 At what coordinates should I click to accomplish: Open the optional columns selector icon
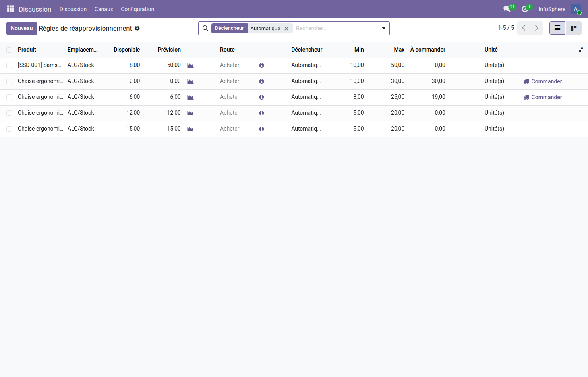click(x=581, y=50)
